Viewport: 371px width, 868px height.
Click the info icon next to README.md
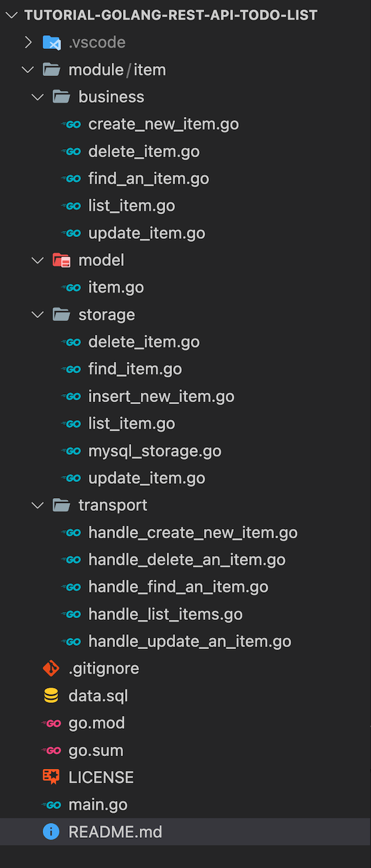(x=52, y=831)
